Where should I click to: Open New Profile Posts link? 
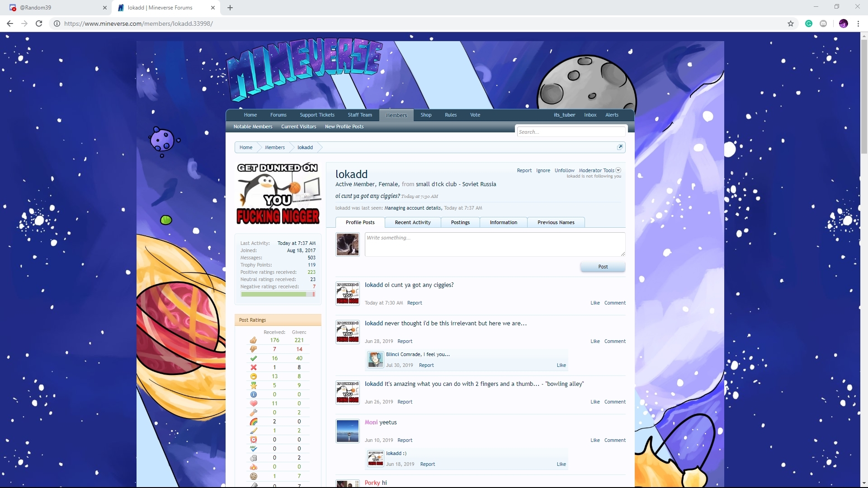[344, 127]
